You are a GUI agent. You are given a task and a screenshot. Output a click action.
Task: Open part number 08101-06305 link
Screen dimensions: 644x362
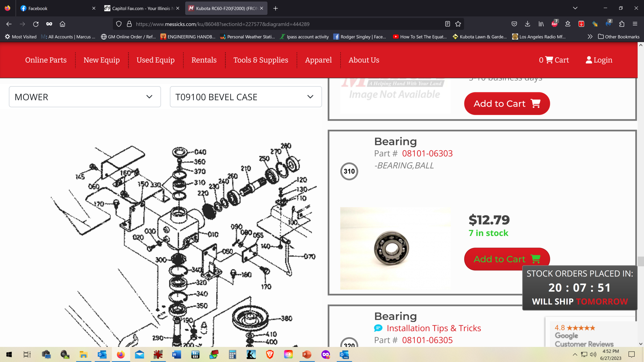click(x=427, y=340)
